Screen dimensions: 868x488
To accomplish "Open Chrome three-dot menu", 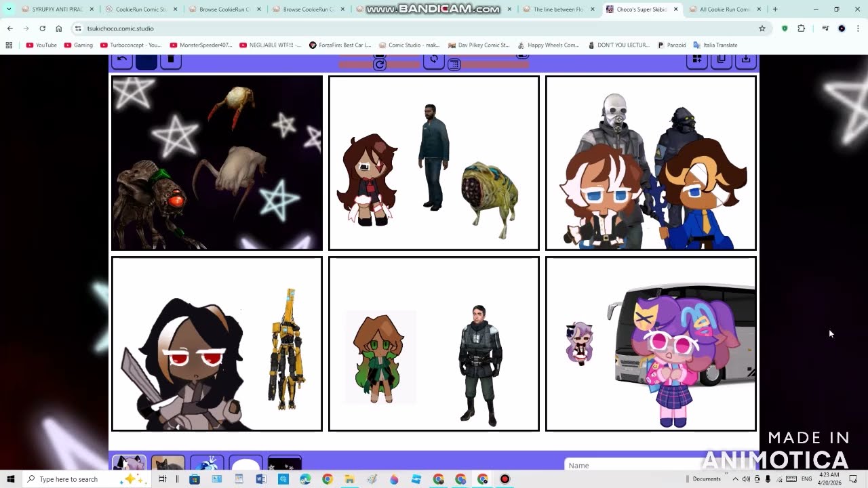I will coord(858,28).
